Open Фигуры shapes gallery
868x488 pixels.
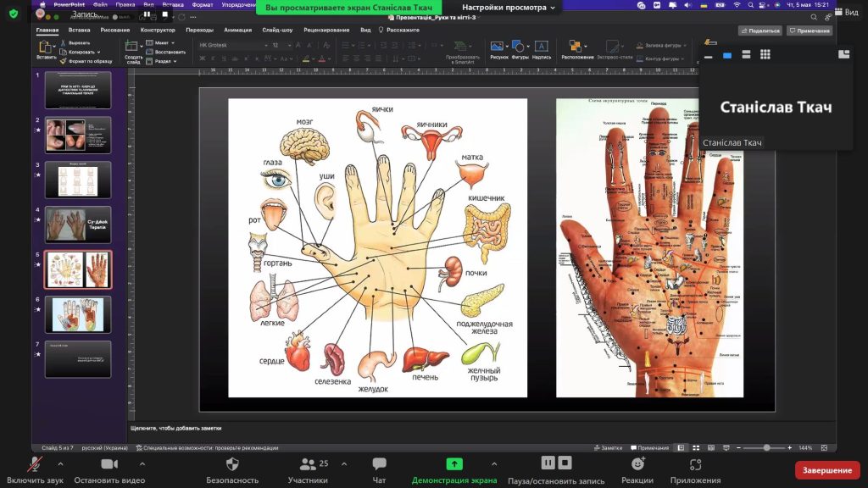520,50
